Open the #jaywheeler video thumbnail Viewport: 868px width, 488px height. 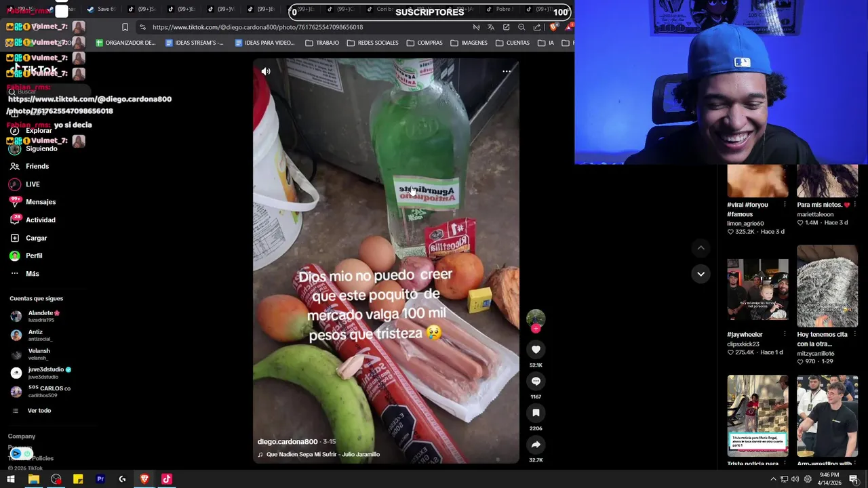click(x=757, y=289)
